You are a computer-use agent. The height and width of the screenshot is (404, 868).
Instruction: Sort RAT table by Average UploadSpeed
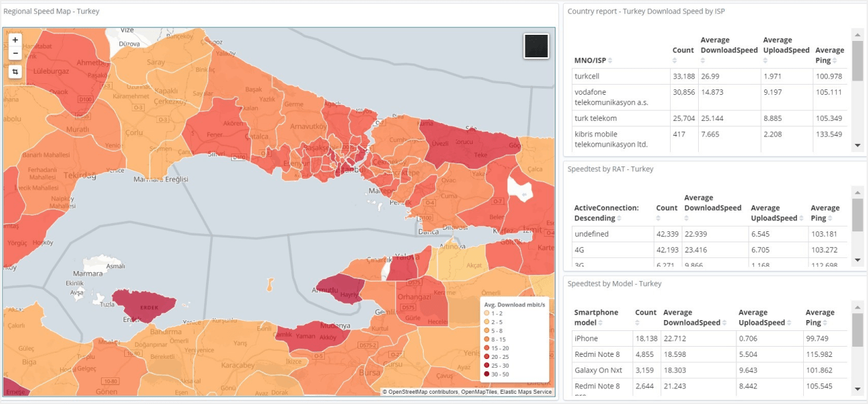click(802, 218)
